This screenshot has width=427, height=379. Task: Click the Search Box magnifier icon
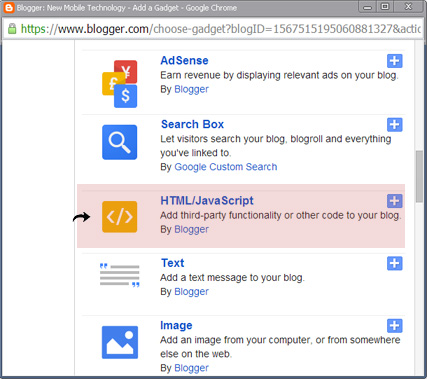coord(119,142)
